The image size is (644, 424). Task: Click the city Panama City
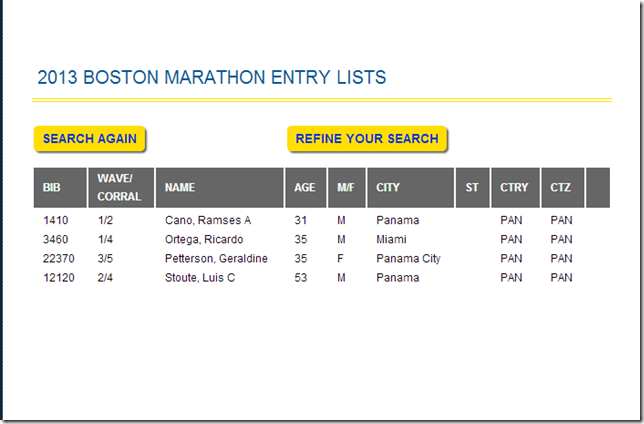tap(409, 258)
